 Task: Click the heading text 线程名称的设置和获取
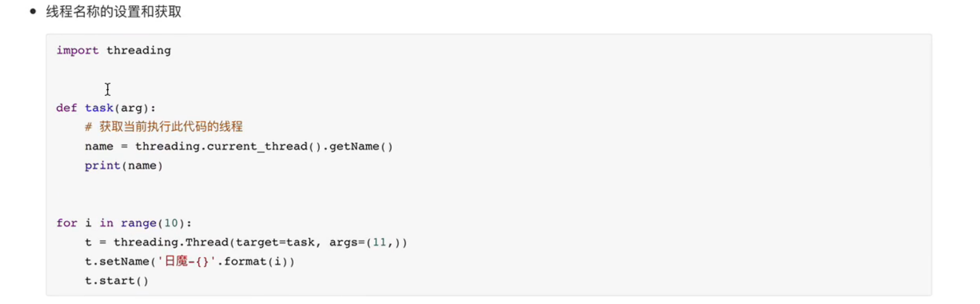coord(114,12)
